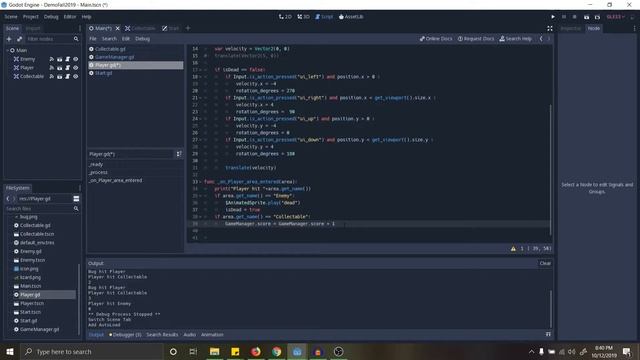Switch to the Collectable scene tab
The width and height of the screenshot is (640, 360).
pos(140,28)
